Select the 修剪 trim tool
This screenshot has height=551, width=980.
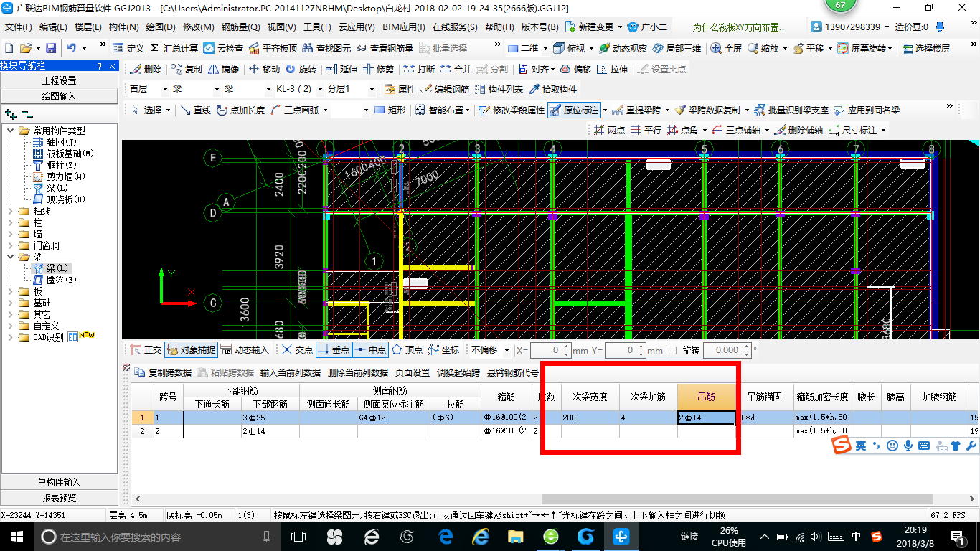tap(379, 70)
